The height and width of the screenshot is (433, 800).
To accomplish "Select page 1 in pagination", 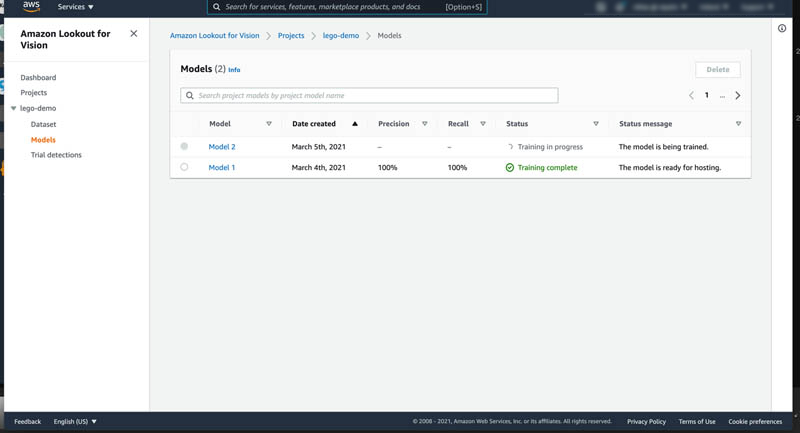I will pos(707,95).
